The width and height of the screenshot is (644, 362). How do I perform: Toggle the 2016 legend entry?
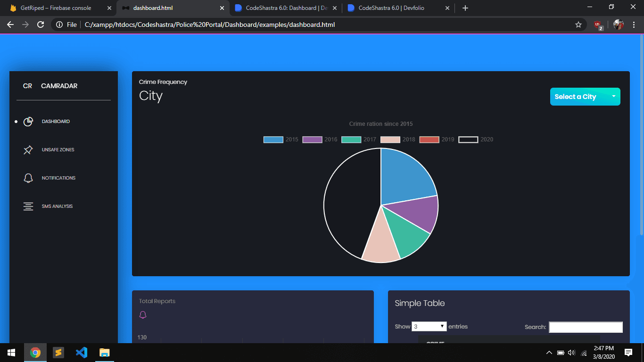(320, 140)
